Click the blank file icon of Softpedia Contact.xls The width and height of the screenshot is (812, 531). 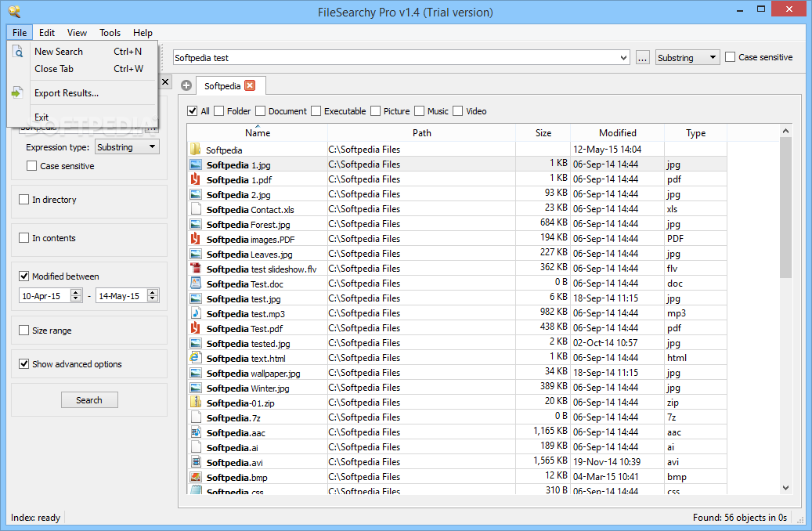click(196, 209)
